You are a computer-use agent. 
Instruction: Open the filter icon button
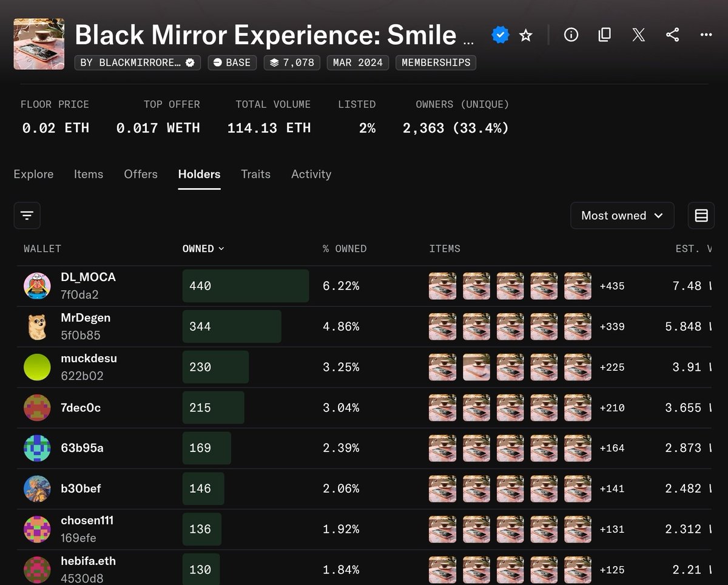pos(27,215)
